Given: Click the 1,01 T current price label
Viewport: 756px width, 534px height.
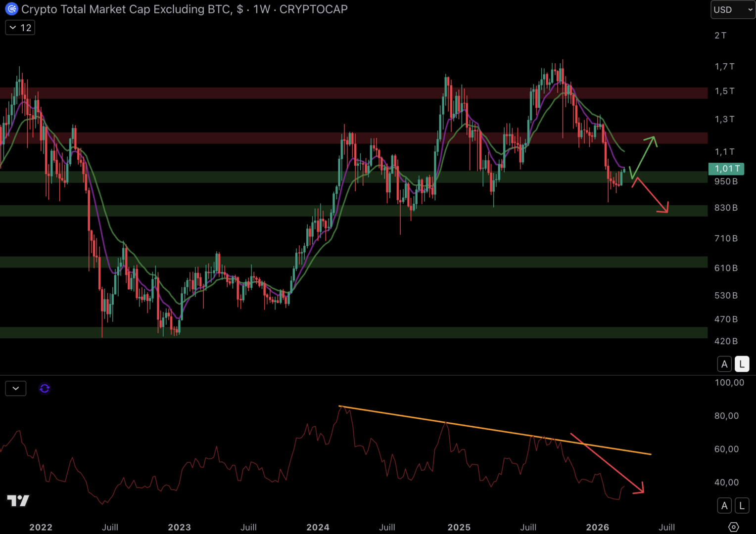Looking at the screenshot, I should (x=726, y=169).
